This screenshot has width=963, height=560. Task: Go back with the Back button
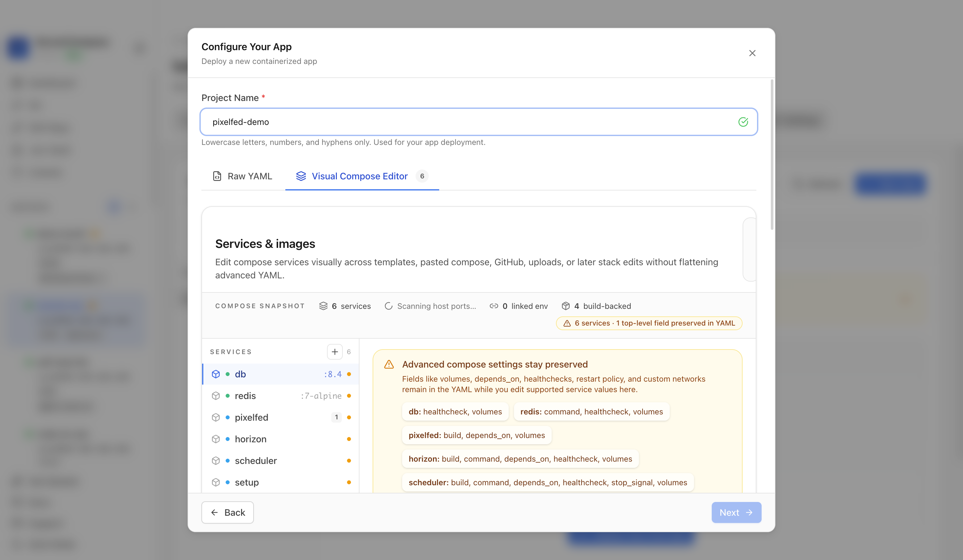227,512
